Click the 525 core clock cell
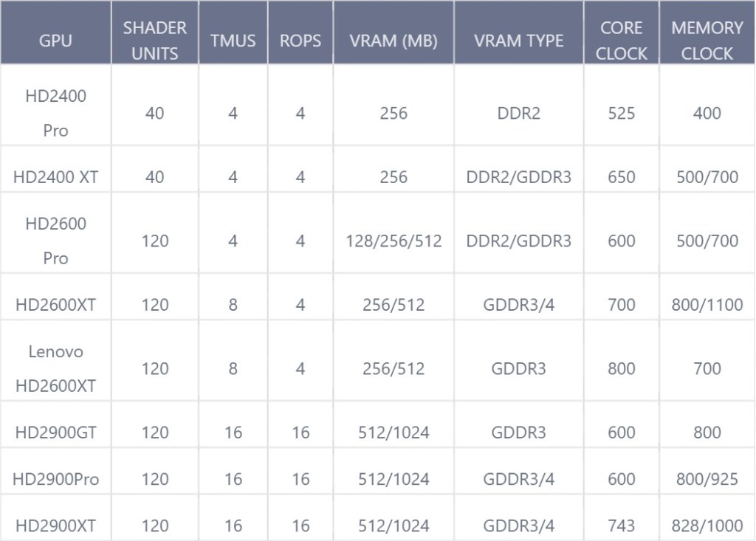Screen dimensions: 756x541 [x=621, y=114]
